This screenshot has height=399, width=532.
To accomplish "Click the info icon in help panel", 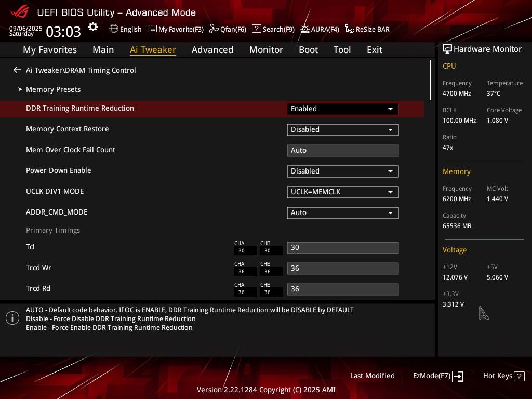I will click(x=12, y=318).
